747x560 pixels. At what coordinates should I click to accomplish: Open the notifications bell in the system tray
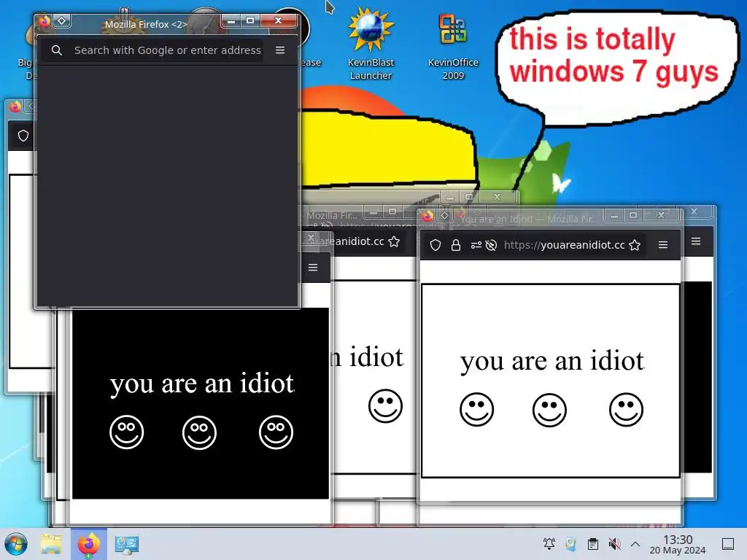click(x=549, y=544)
